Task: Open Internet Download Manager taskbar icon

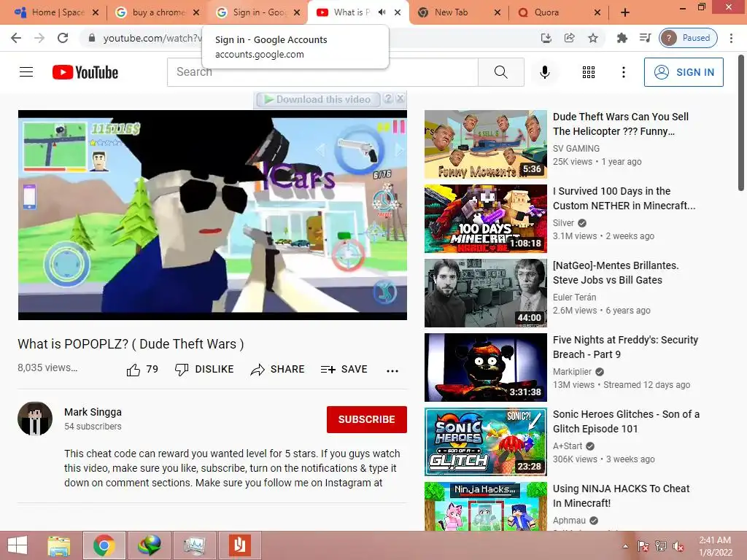Action: tap(149, 545)
